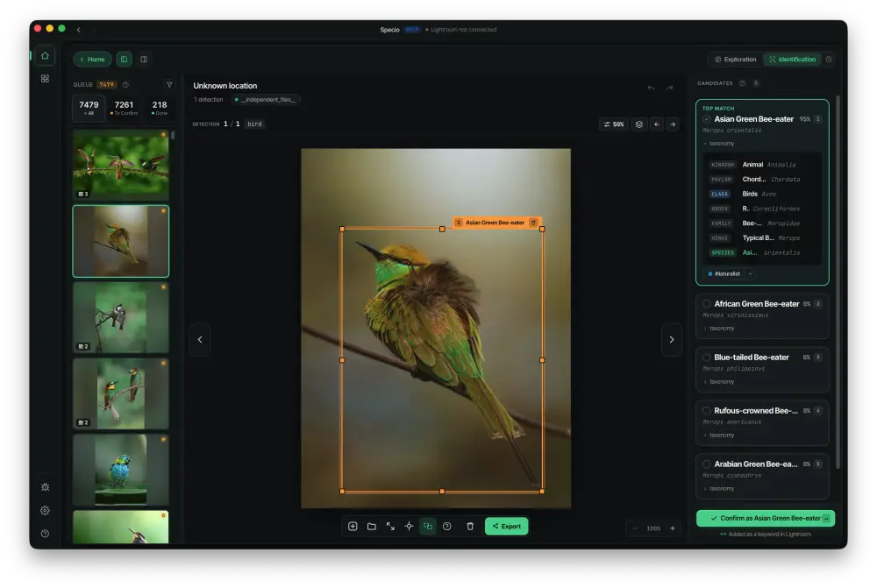
Task: Click the Candidates help icon
Action: (x=742, y=84)
